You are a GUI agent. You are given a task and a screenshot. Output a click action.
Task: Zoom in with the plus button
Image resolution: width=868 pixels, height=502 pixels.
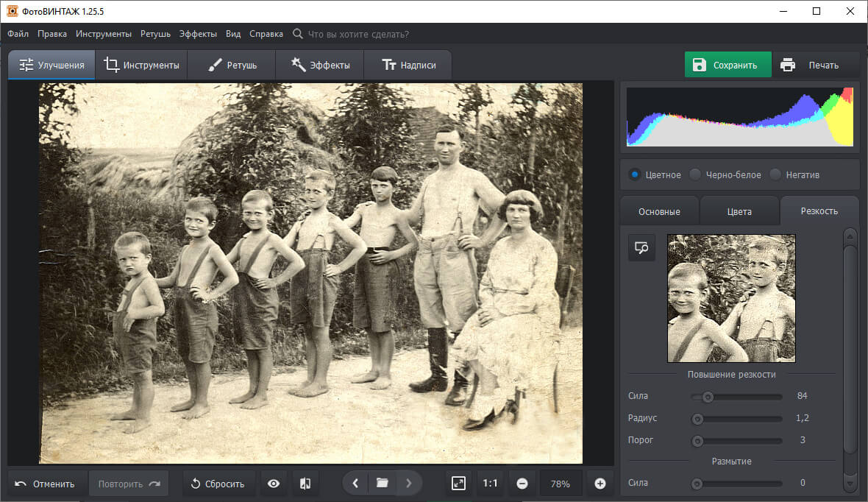click(600, 484)
